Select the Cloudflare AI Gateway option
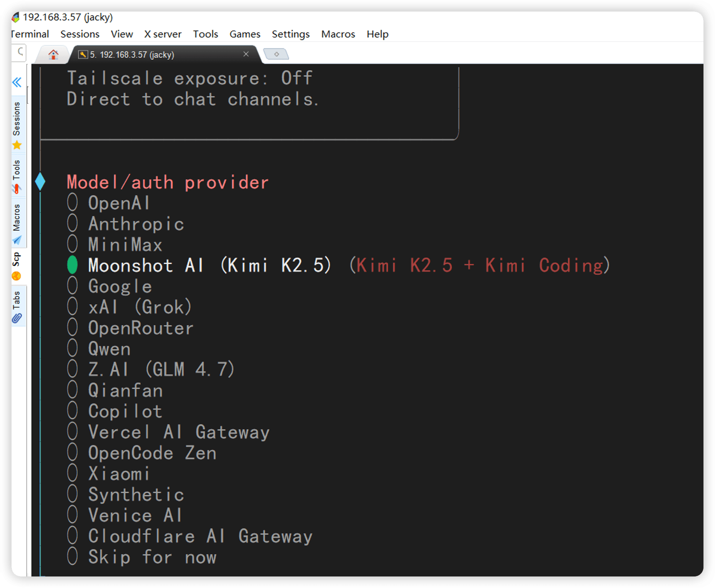Viewport: 715px width, 588px height. click(190, 536)
